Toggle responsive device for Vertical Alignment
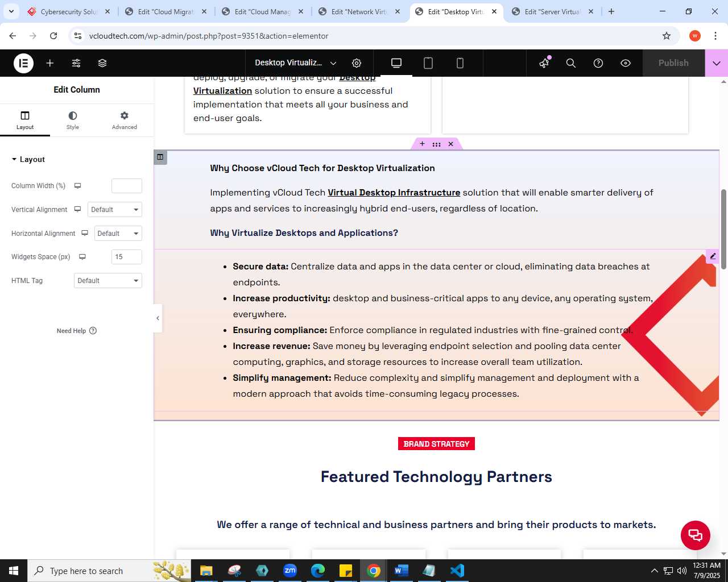 coord(77,210)
